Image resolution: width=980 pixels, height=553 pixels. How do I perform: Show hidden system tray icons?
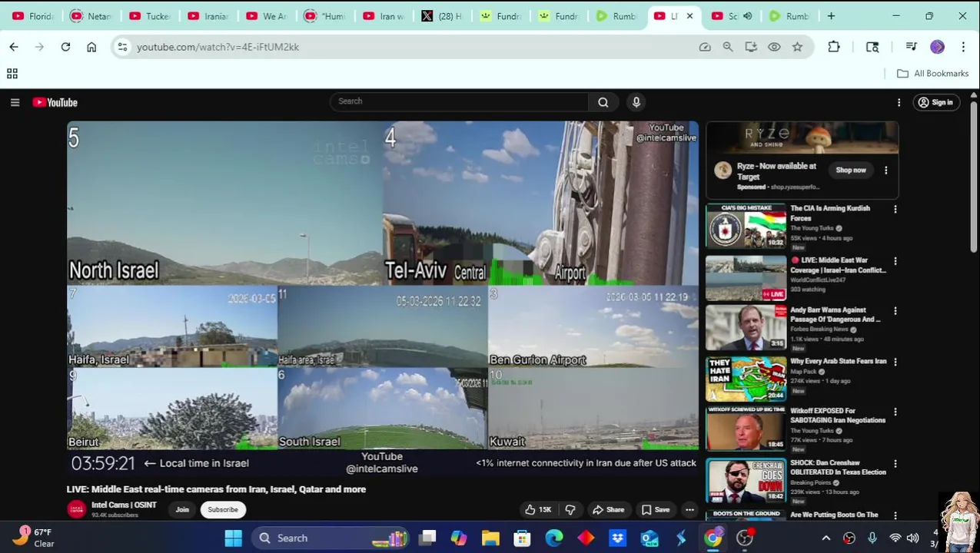(826, 538)
